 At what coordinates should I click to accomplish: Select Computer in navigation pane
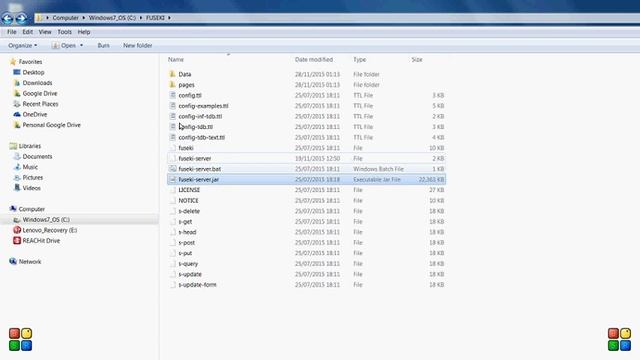coord(31,209)
